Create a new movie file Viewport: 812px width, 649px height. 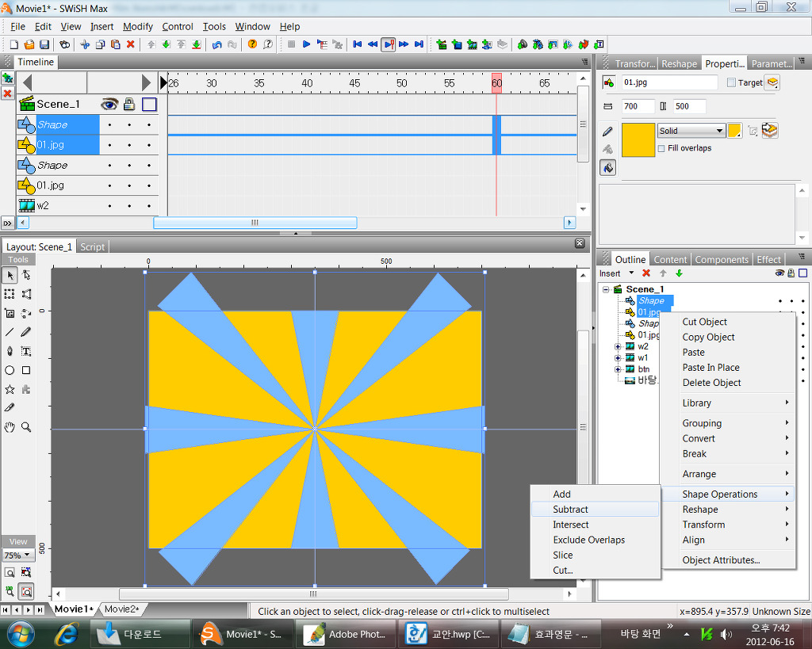coord(14,44)
